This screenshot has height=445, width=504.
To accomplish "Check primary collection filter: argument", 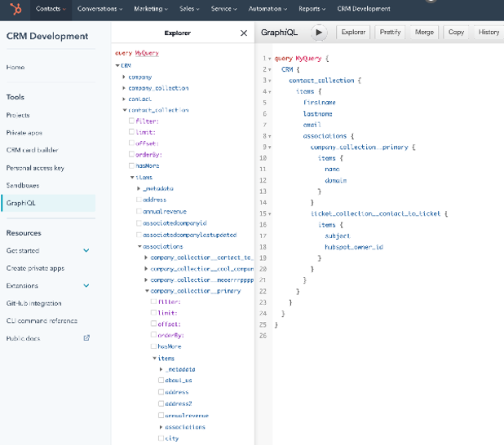I will 153,302.
